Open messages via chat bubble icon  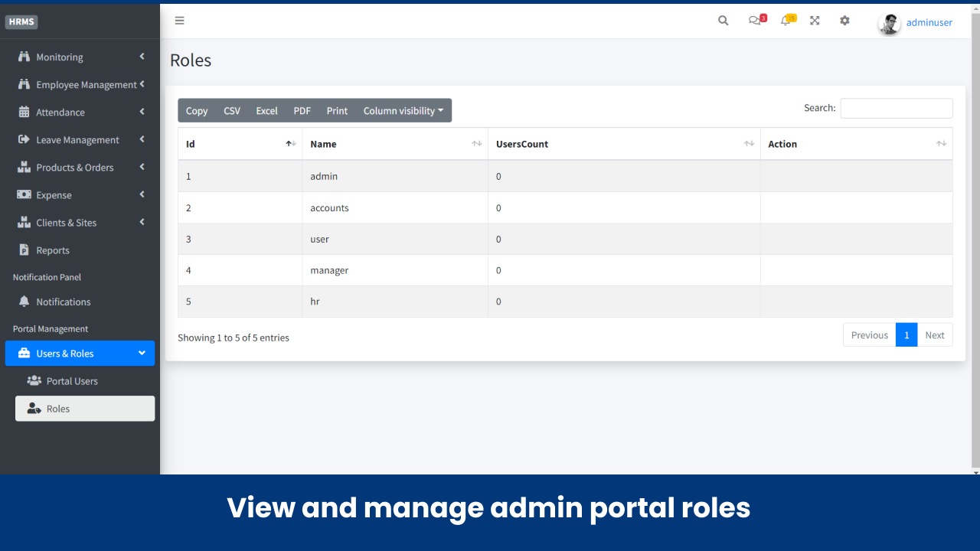coord(754,21)
